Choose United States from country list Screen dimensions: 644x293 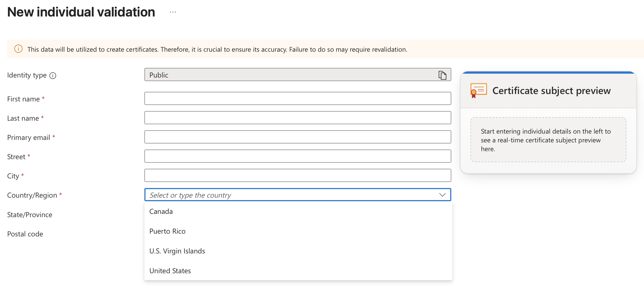tap(298, 271)
